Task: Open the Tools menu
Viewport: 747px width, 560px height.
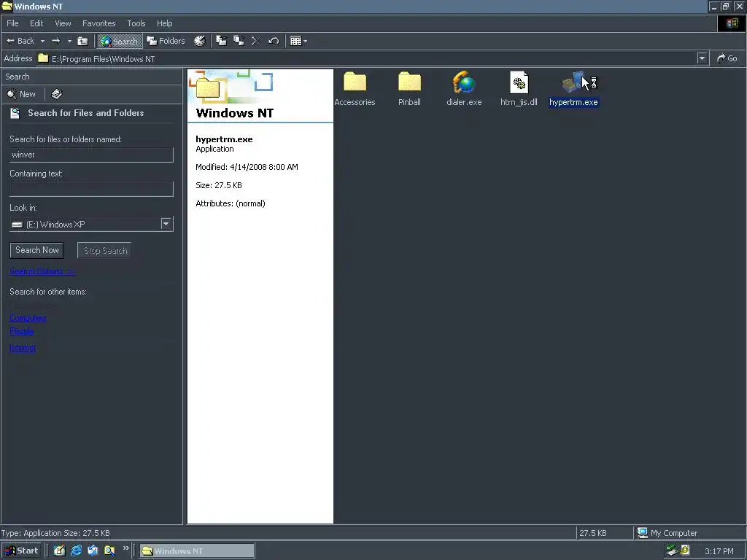Action: [136, 23]
